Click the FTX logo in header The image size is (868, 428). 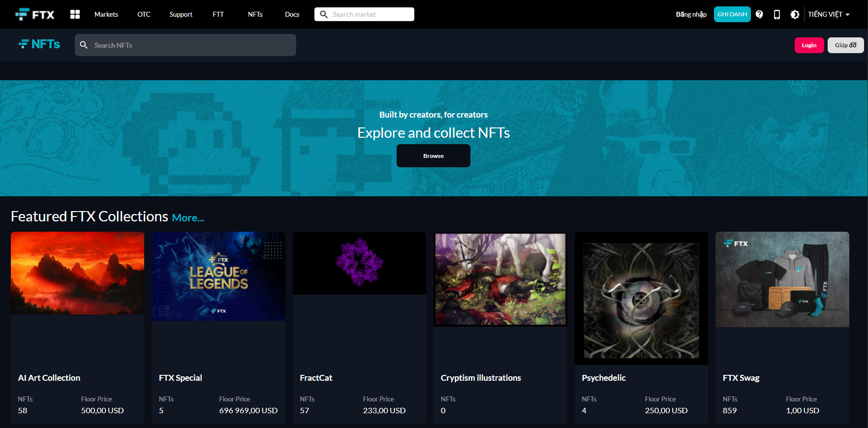point(34,14)
